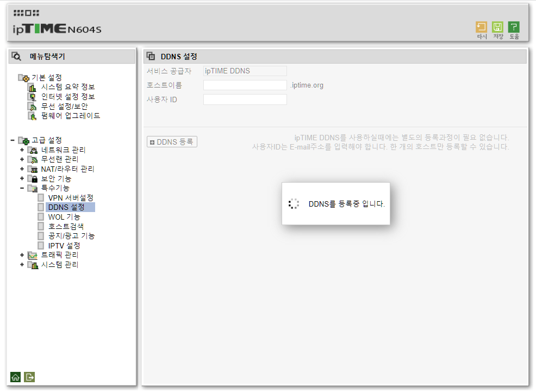The width and height of the screenshot is (536, 392).
Task: Click the 네트워크 관리 folder icon
Action: click(x=33, y=150)
